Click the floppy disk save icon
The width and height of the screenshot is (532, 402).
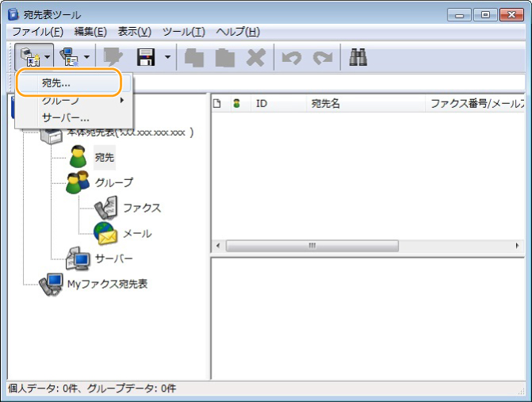145,56
